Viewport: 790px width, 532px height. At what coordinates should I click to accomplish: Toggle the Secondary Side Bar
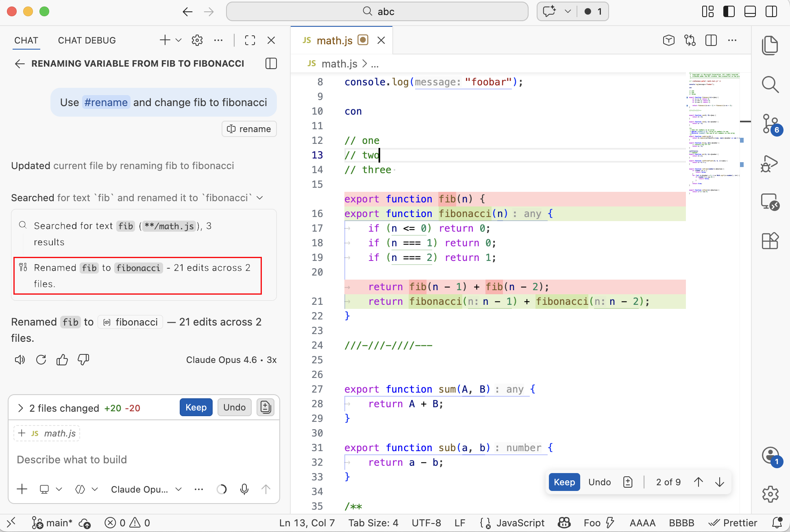[771, 11]
